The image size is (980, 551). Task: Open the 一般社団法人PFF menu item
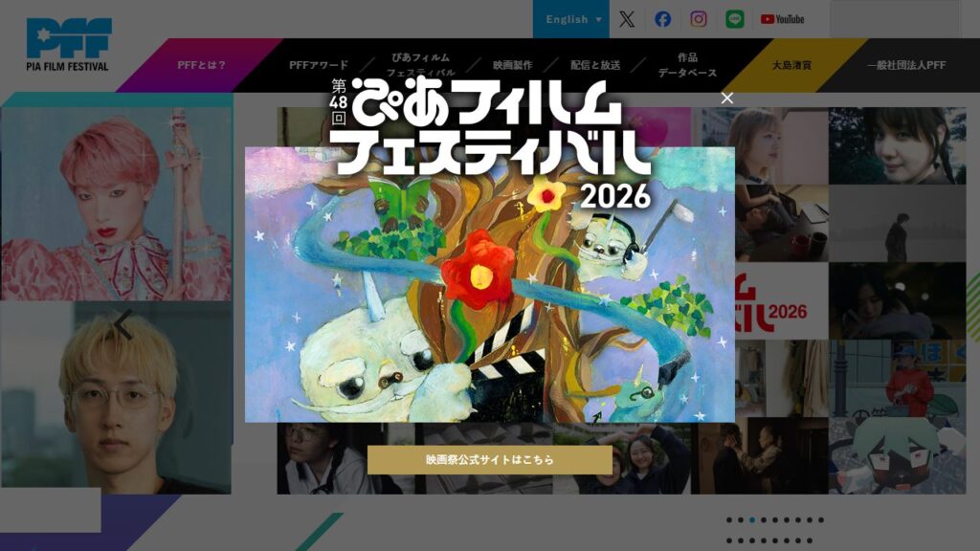point(906,65)
